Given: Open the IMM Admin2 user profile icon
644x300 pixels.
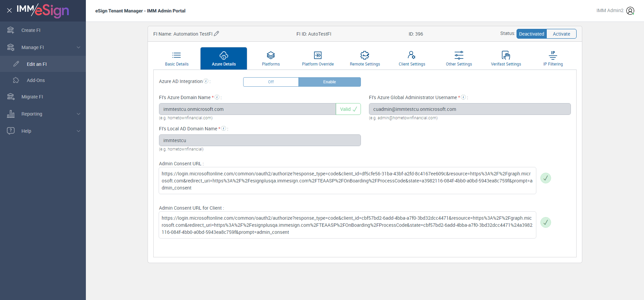Looking at the screenshot, I should click(630, 11).
